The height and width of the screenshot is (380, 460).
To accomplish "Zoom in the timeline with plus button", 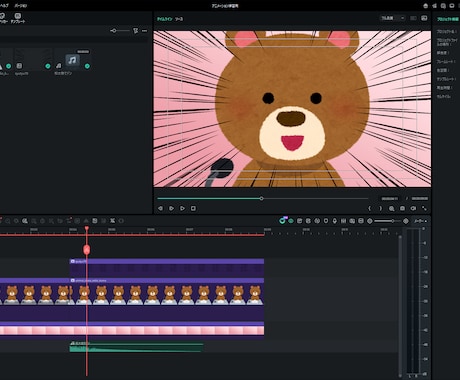I will pyautogui.click(x=406, y=221).
